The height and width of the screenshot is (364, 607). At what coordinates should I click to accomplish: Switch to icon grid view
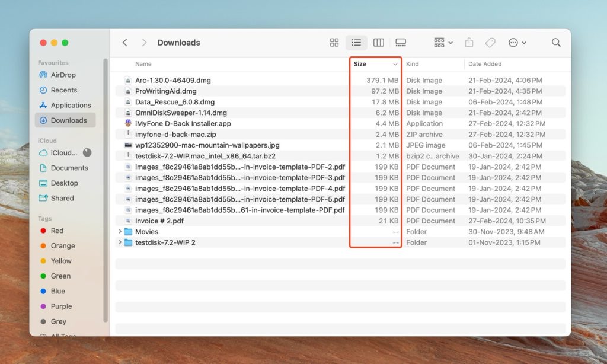pyautogui.click(x=334, y=42)
